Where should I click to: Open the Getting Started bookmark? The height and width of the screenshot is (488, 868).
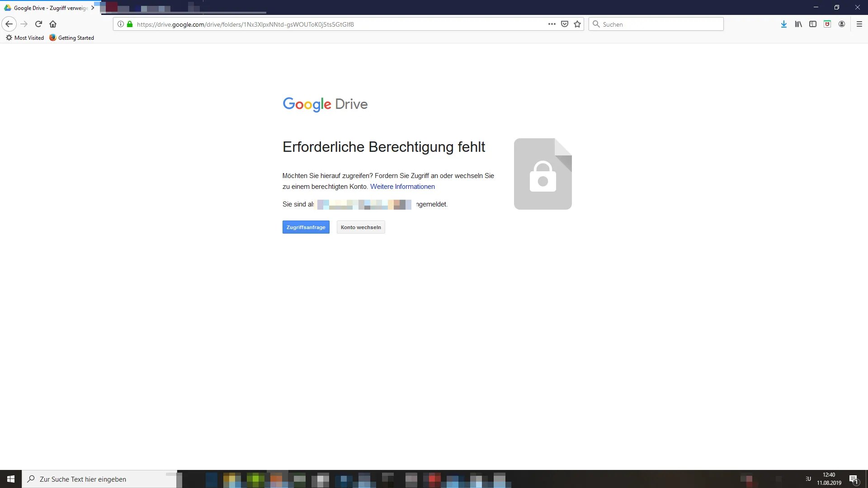[x=72, y=38]
